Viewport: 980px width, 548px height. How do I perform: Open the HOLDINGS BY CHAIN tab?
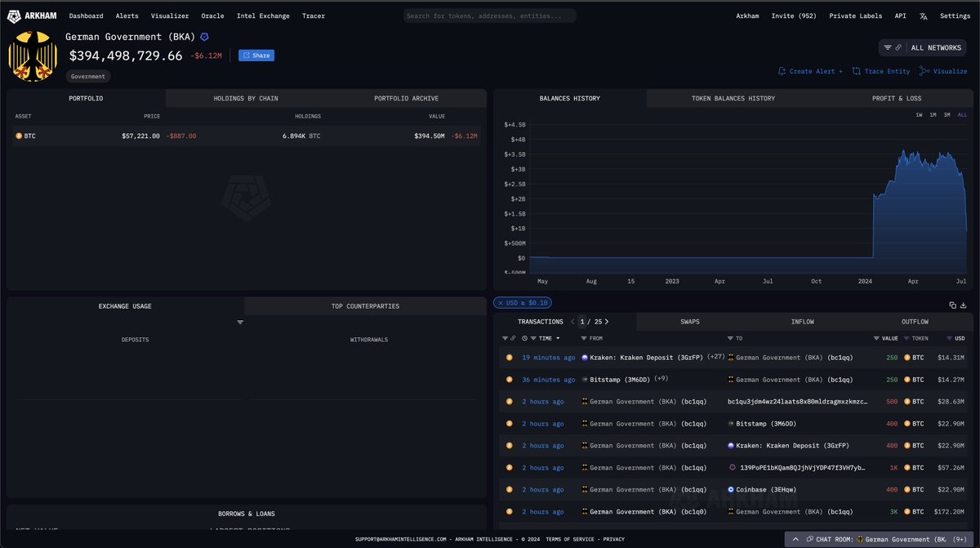coord(245,98)
